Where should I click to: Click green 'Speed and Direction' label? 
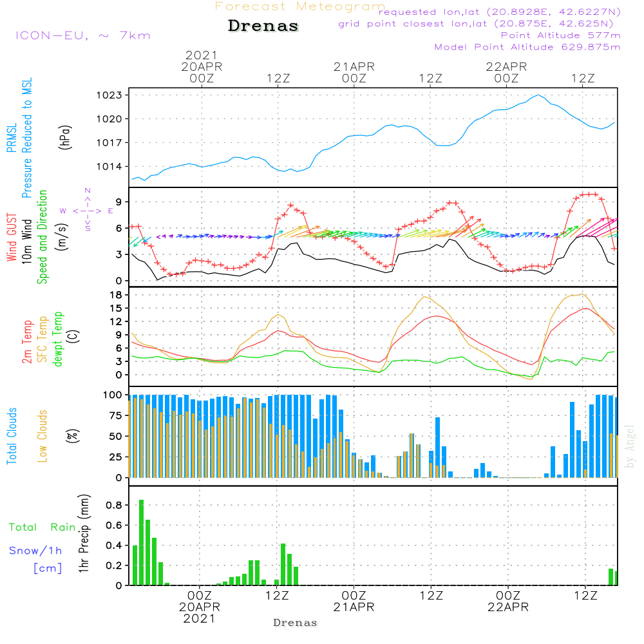tap(42, 237)
